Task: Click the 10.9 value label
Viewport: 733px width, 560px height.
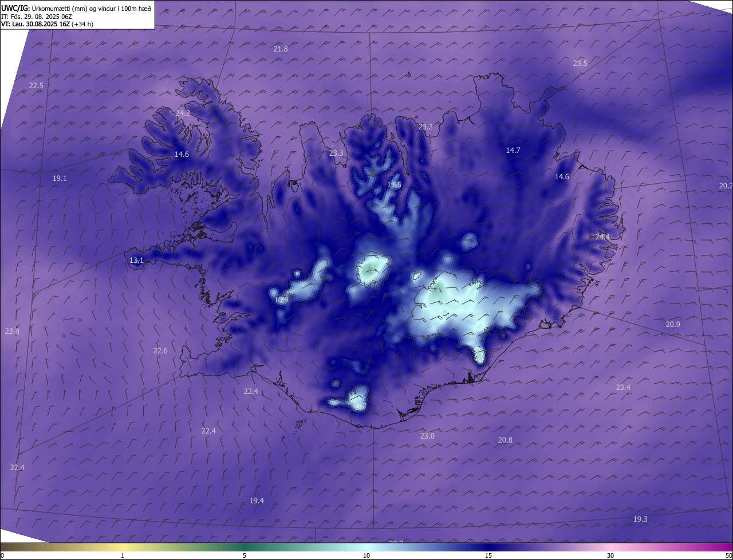Action: (281, 300)
